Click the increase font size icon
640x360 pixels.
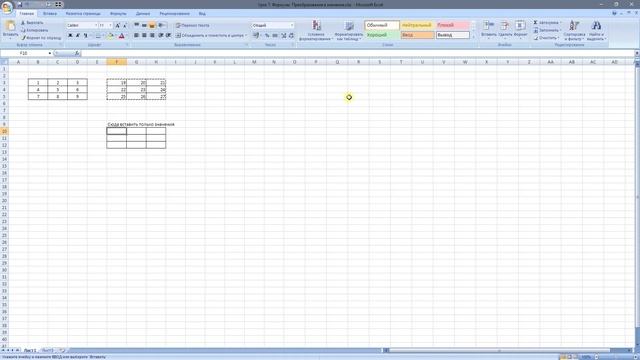point(118,25)
